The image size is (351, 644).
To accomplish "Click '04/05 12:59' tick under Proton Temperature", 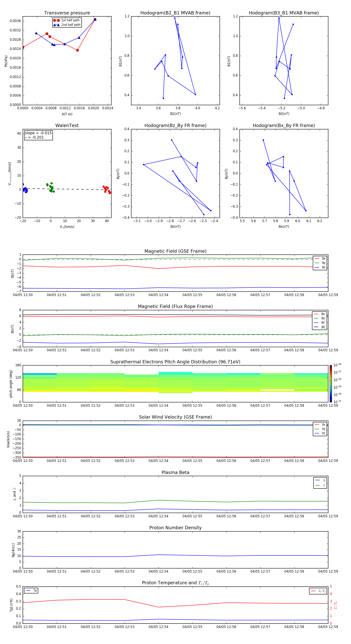I will (328, 627).
